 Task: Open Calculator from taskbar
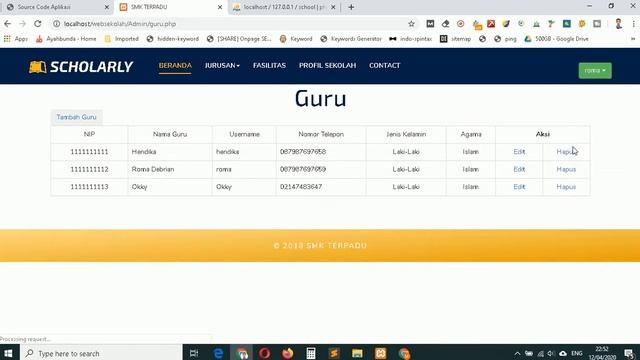(x=311, y=353)
